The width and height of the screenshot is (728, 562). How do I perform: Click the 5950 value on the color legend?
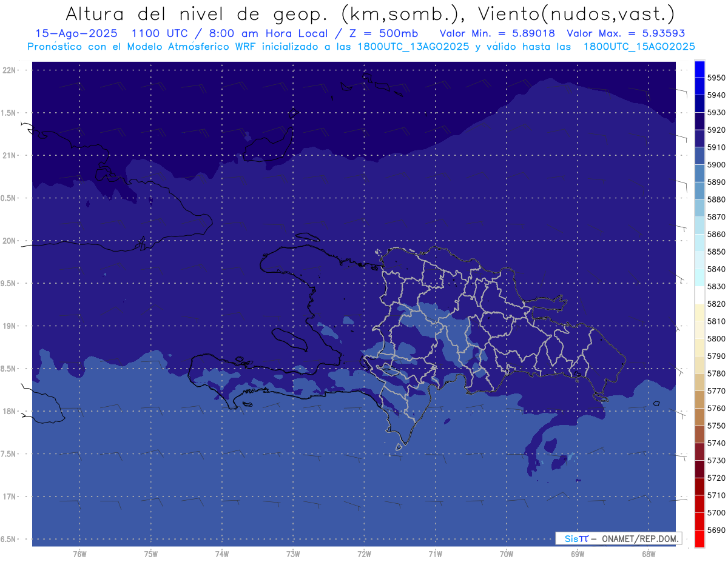tap(716, 78)
